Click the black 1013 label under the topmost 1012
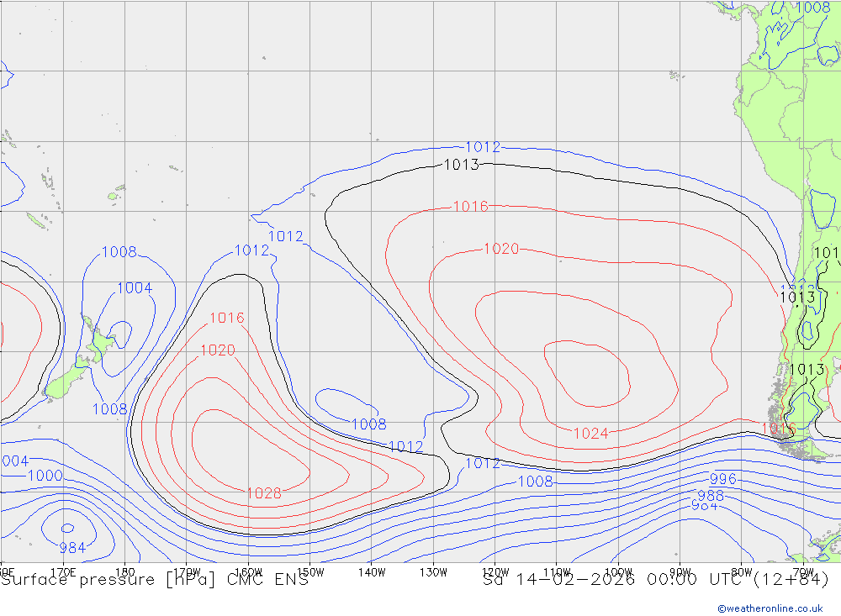The height and width of the screenshot is (616, 841). pyautogui.click(x=461, y=165)
